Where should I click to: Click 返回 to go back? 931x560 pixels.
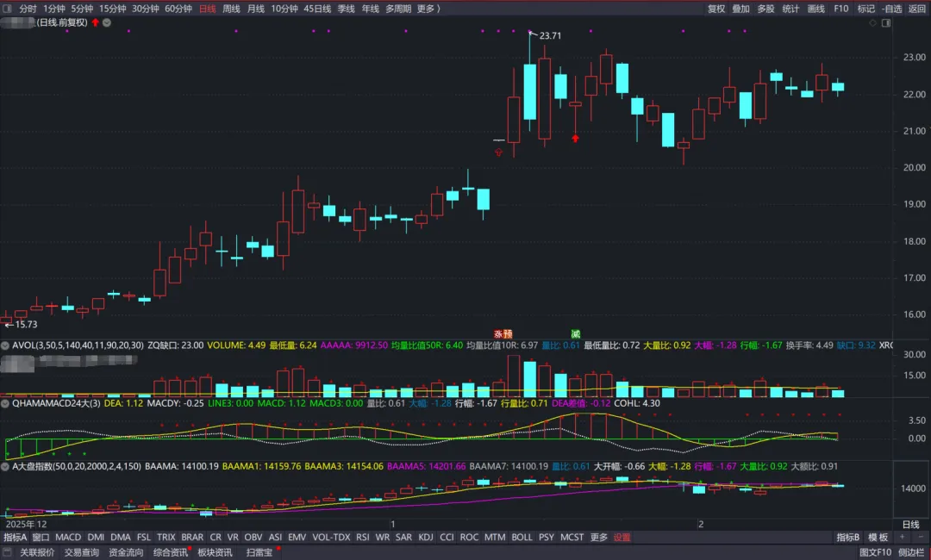pos(916,9)
